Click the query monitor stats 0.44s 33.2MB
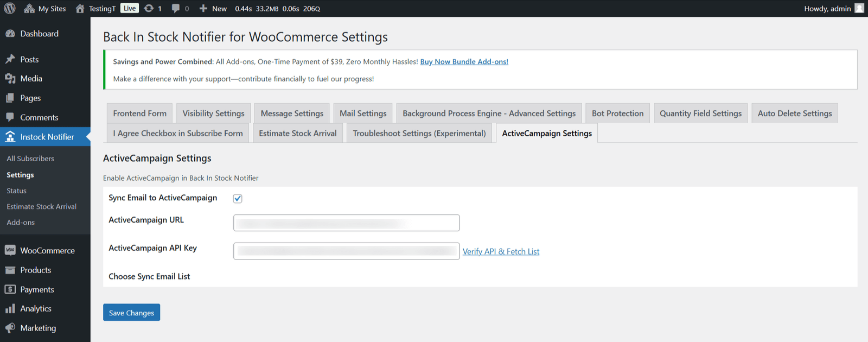Screen dimensions: 868x342 pos(278,9)
